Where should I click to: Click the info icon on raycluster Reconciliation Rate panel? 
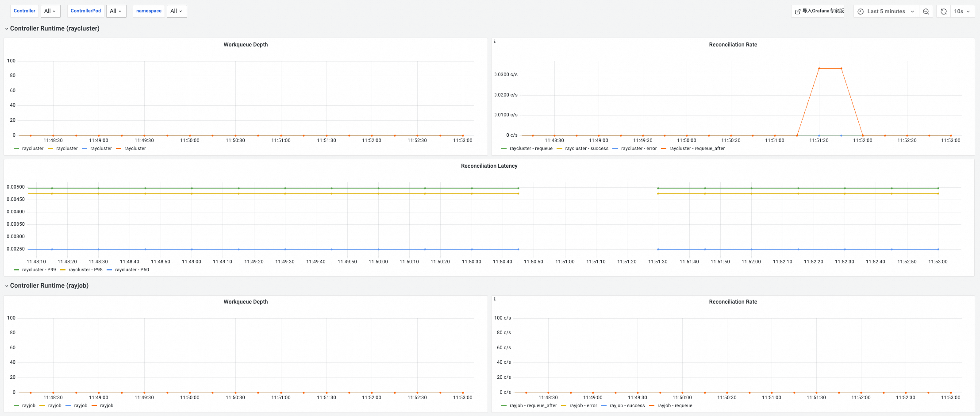tap(495, 42)
